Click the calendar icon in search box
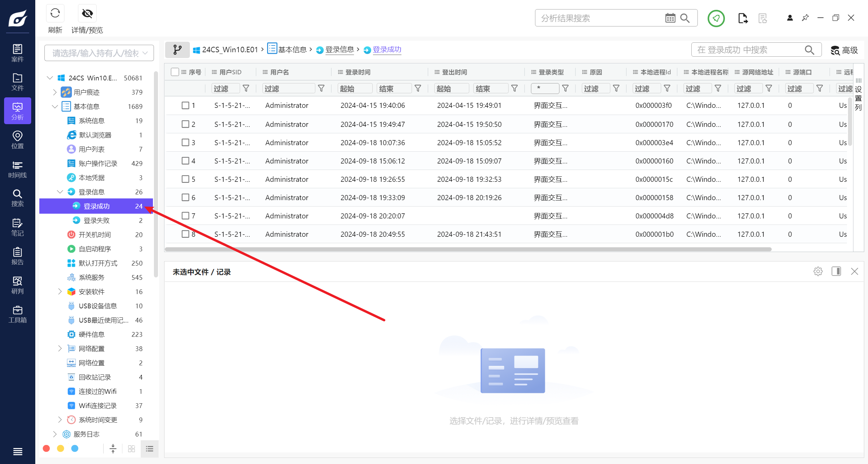The image size is (868, 464). tap(670, 18)
